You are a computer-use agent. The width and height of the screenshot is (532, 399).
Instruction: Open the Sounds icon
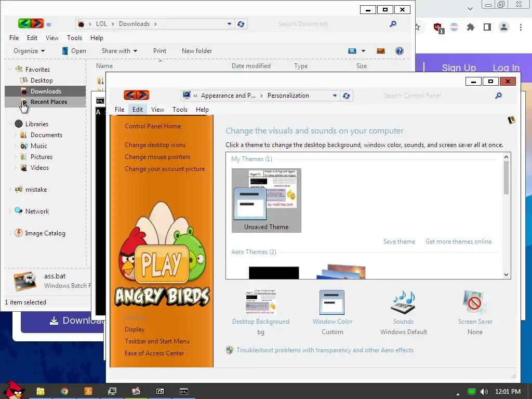click(403, 302)
